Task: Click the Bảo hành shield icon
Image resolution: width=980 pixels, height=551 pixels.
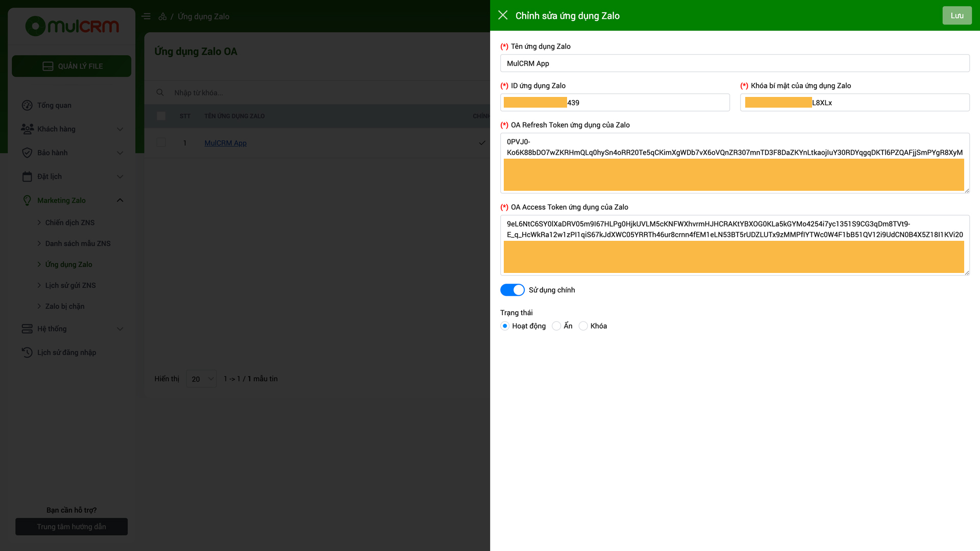Action: [x=27, y=153]
